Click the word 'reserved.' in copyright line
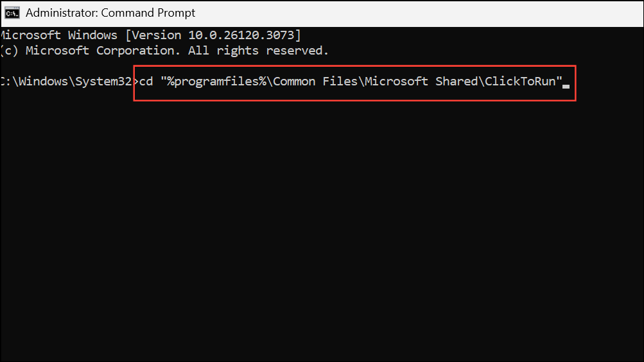644x362 pixels. [297, 50]
